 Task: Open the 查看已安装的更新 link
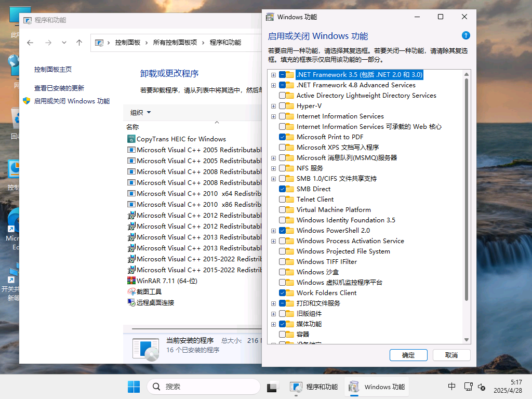(x=59, y=88)
